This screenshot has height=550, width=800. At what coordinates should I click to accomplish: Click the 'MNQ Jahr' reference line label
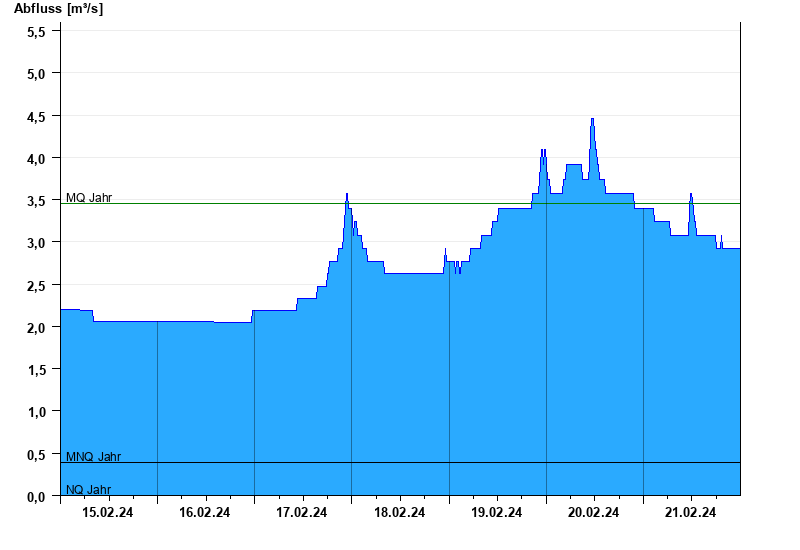pyautogui.click(x=93, y=457)
